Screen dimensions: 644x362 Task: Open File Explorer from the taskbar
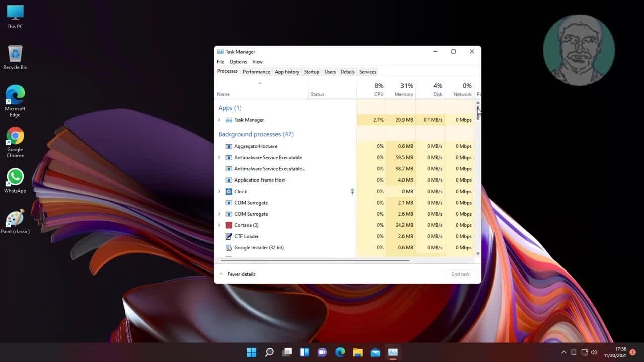tap(358, 352)
